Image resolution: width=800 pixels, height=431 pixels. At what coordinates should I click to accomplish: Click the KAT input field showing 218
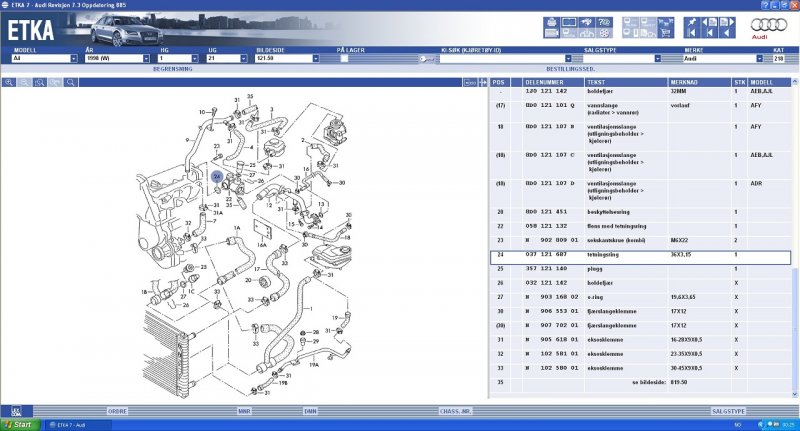coord(779,58)
